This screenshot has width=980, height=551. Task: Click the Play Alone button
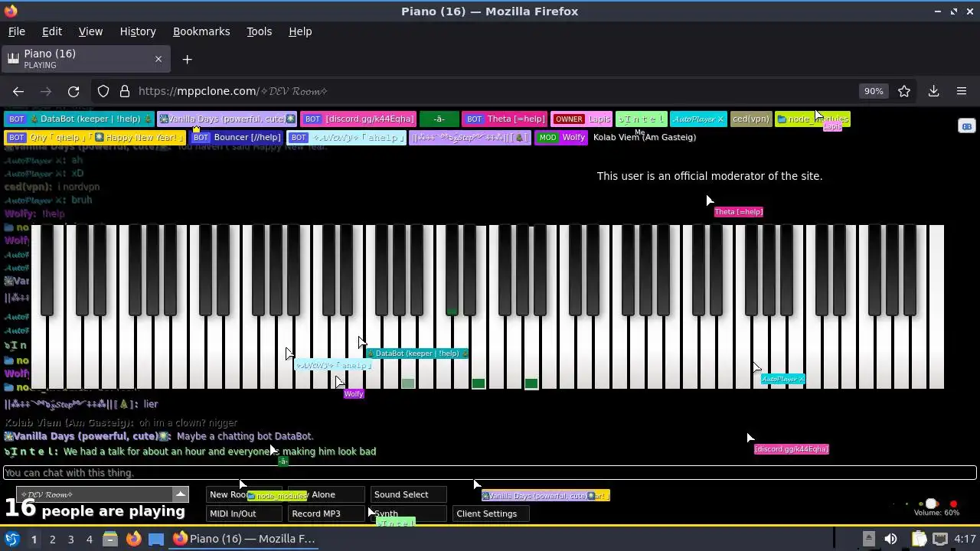[x=327, y=494]
